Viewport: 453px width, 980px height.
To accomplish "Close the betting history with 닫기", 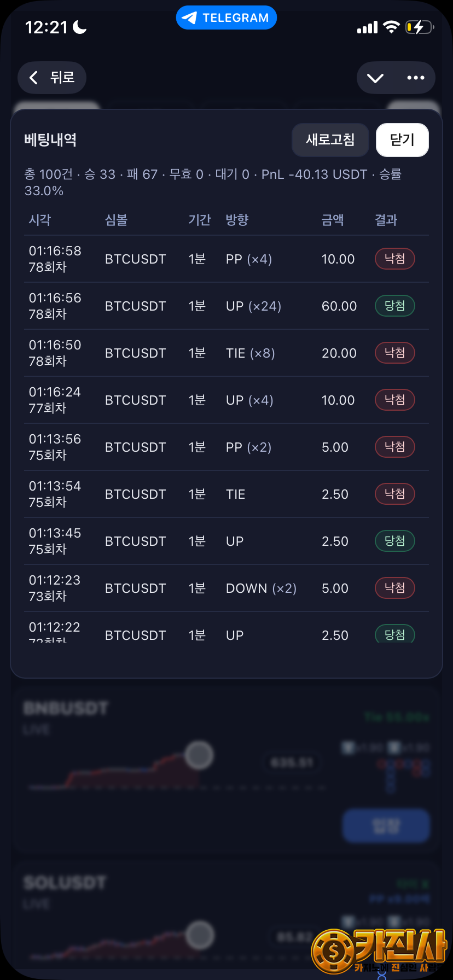I will 402,140.
